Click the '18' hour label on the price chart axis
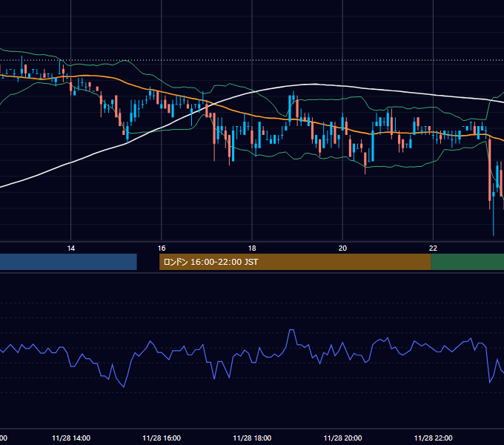Image resolution: width=504 pixels, height=445 pixels. (x=252, y=248)
